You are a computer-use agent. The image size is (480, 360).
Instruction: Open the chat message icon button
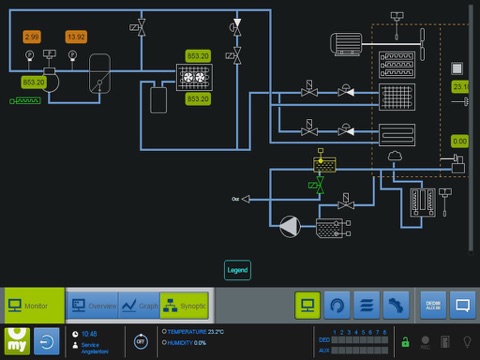pos(463,305)
